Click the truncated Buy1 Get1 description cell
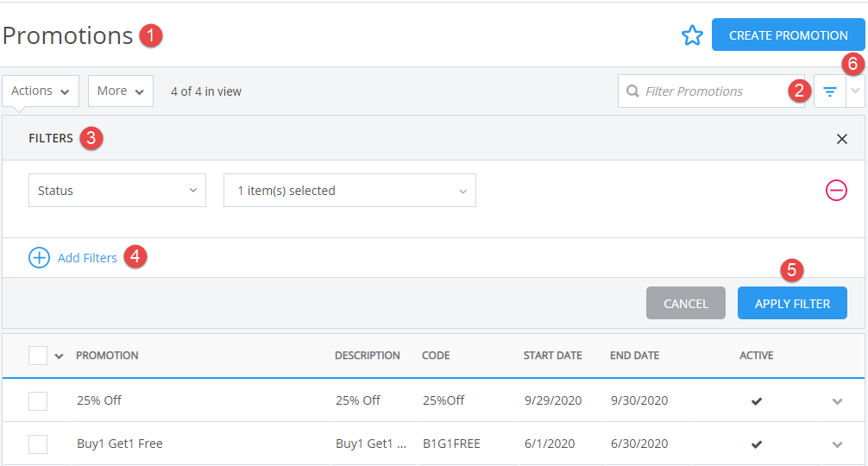Screen dimensions: 868x466 371,444
